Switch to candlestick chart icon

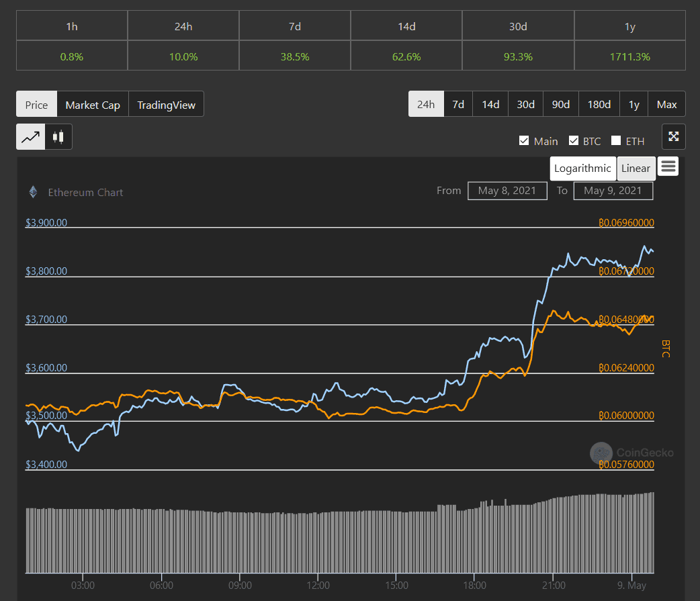(x=58, y=137)
